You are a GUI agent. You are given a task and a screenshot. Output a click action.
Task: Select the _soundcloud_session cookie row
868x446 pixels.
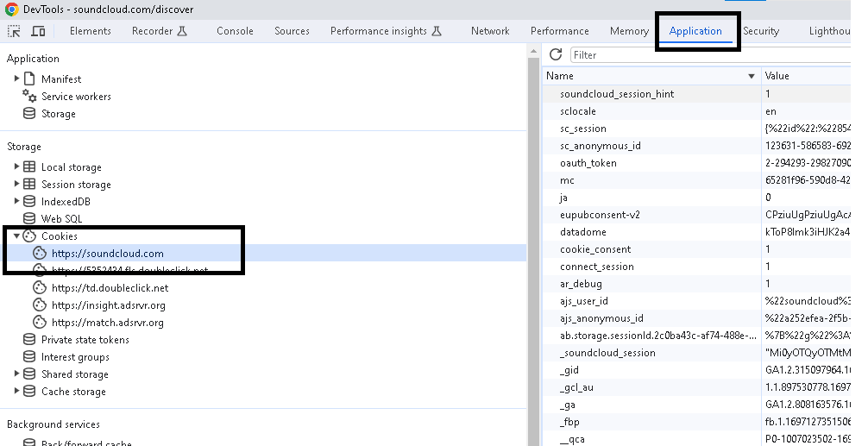pyautogui.click(x=696, y=353)
